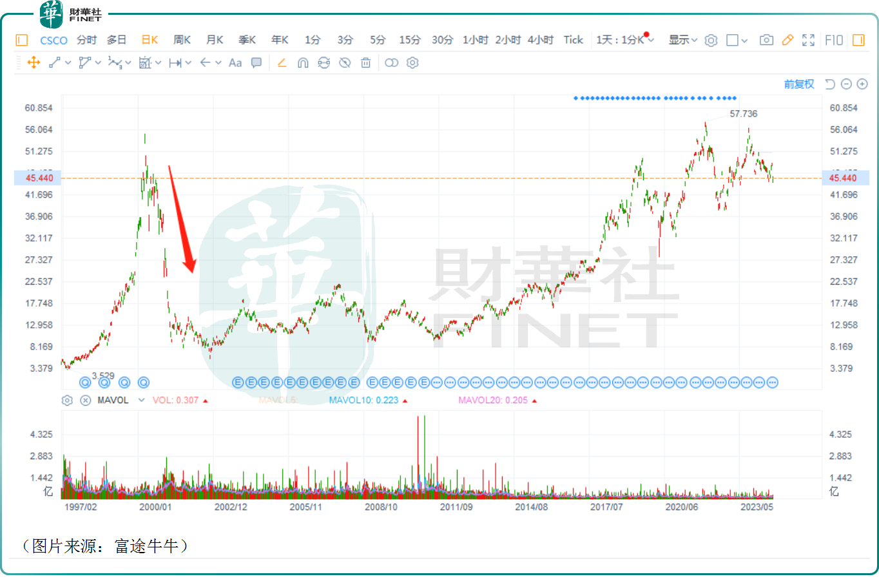Take a chart screenshot with camera icon

tap(766, 40)
